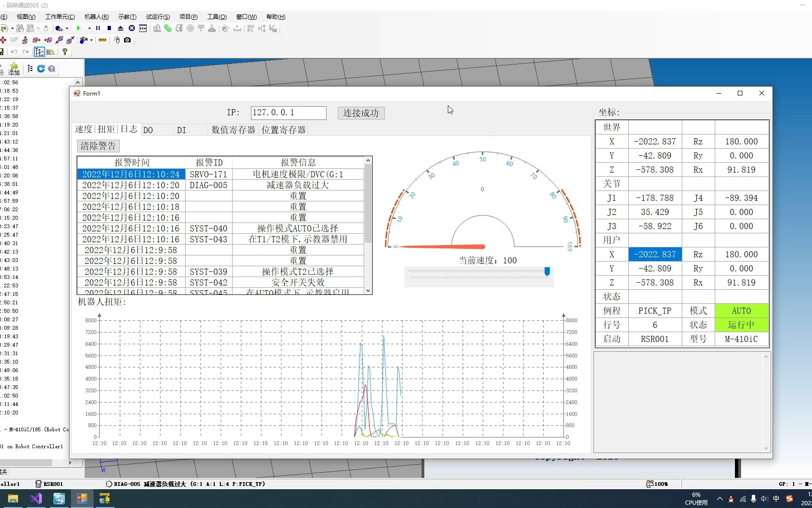Select the SRVO-171 alarm row
This screenshot has height=508, width=812.
tap(220, 174)
